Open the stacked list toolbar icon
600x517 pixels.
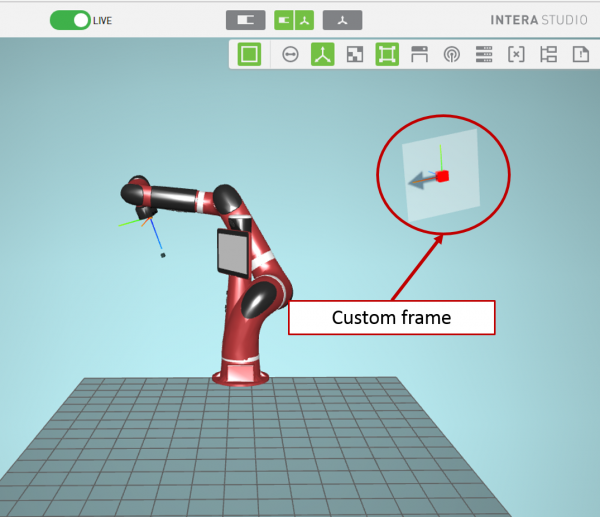tap(484, 54)
